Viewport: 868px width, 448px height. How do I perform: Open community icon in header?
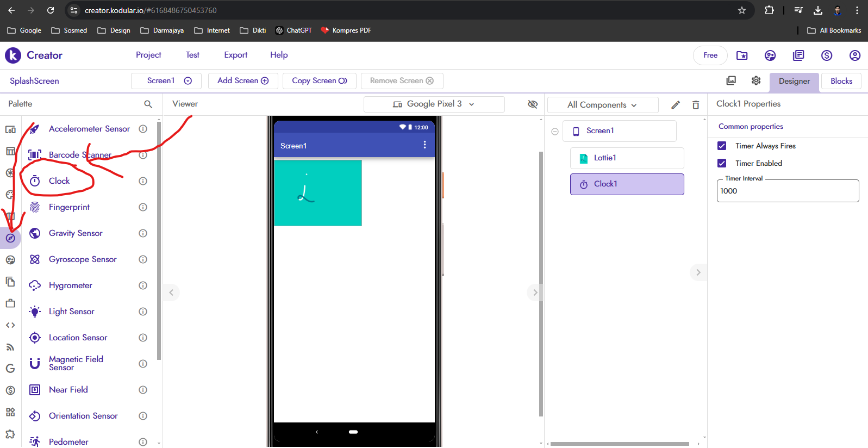770,55
